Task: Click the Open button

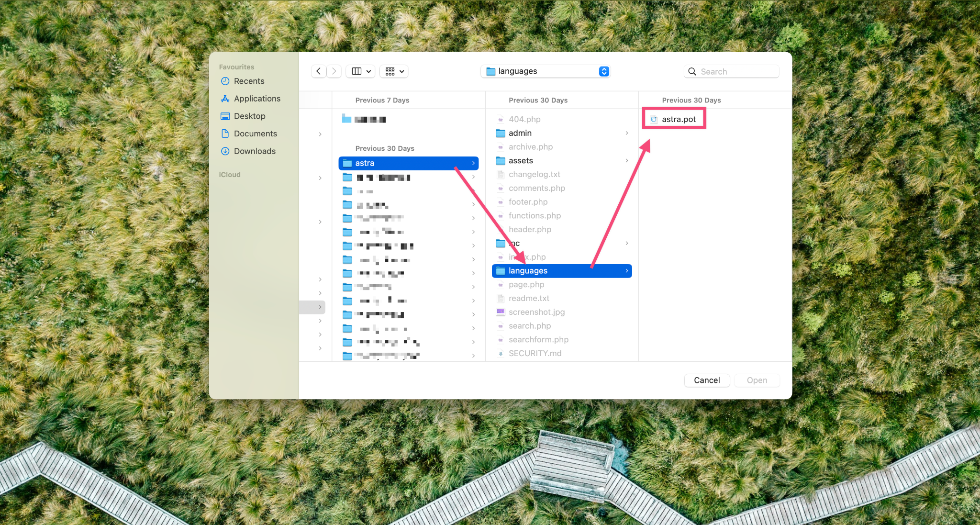Action: tap(757, 380)
